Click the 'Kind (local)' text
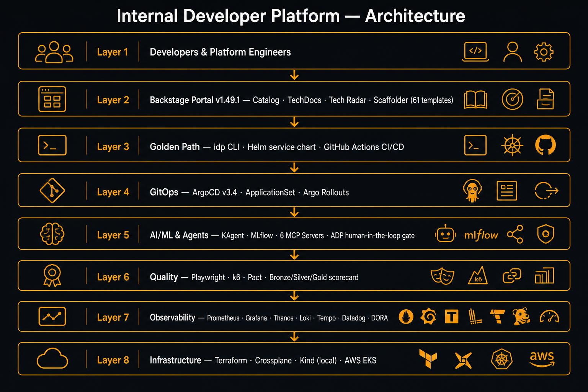 (318, 361)
